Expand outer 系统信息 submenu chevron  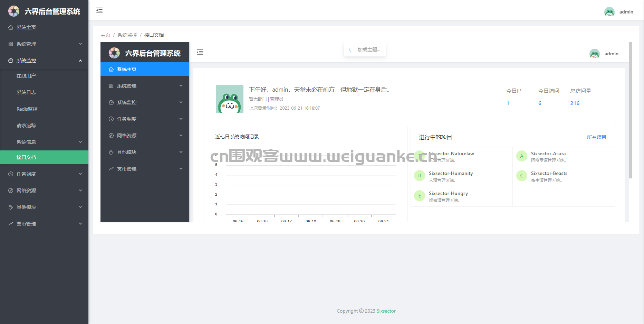80,142
